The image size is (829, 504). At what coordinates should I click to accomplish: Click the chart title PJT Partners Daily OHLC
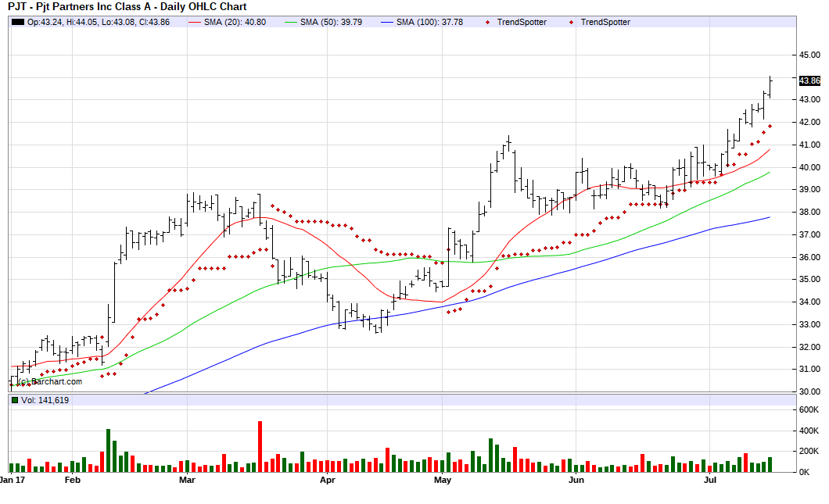click(127, 7)
